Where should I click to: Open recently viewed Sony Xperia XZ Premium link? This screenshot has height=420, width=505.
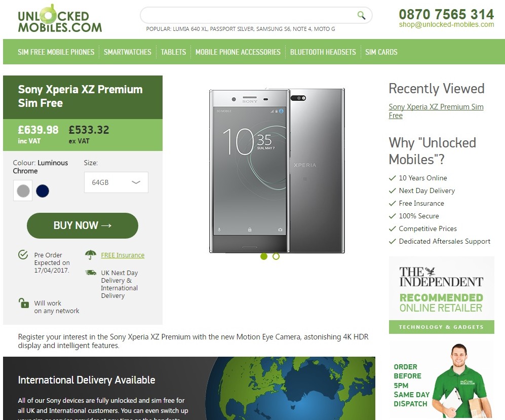click(436, 111)
